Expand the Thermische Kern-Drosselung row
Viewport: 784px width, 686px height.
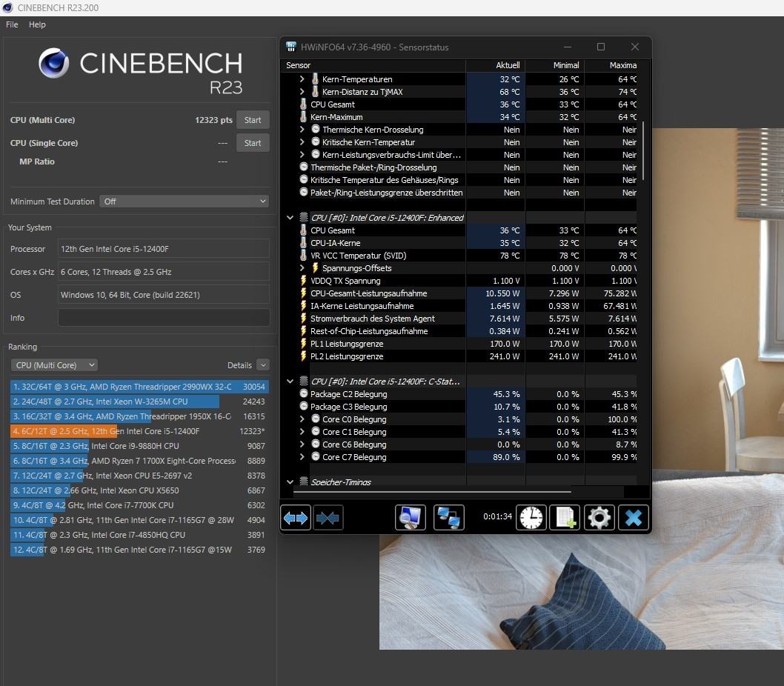(x=302, y=129)
